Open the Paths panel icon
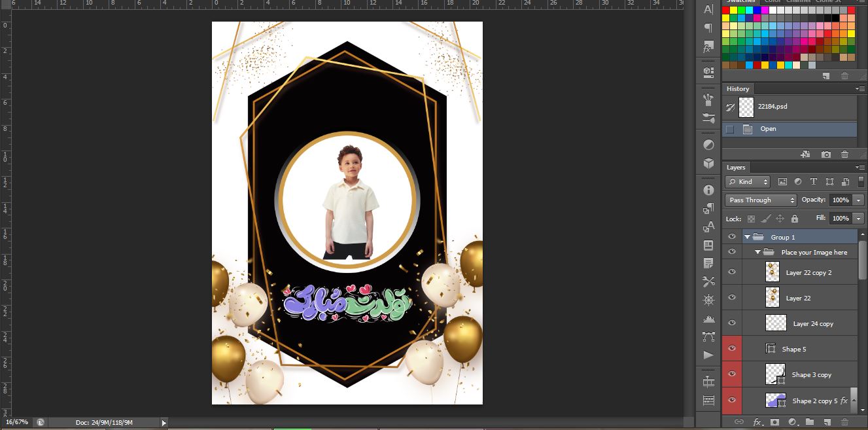 click(x=708, y=336)
